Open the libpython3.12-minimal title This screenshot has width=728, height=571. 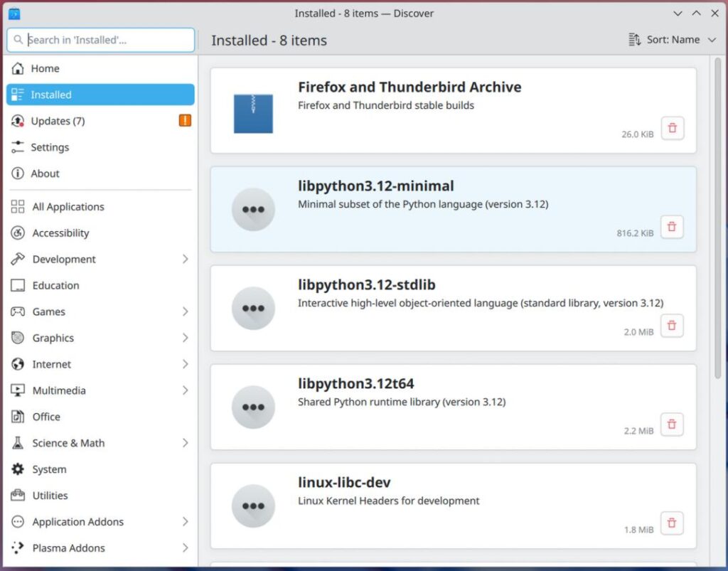[x=375, y=186]
